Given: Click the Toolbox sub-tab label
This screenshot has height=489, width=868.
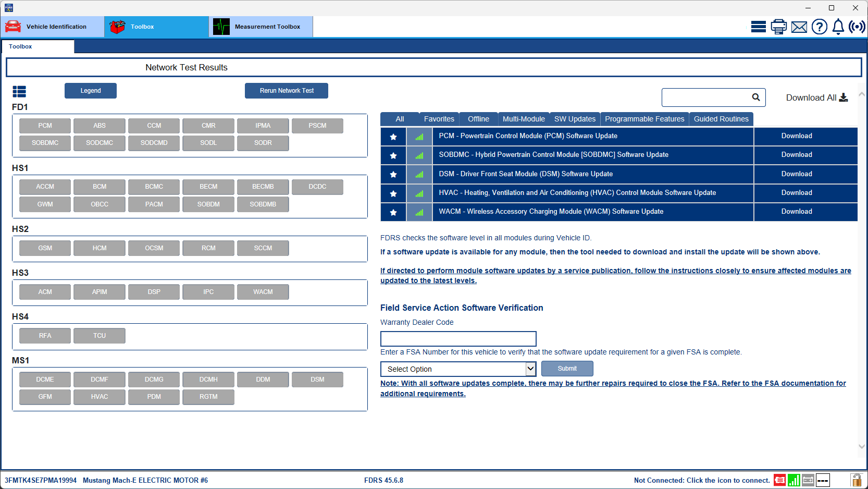Looking at the screenshot, I should pyautogui.click(x=20, y=46).
